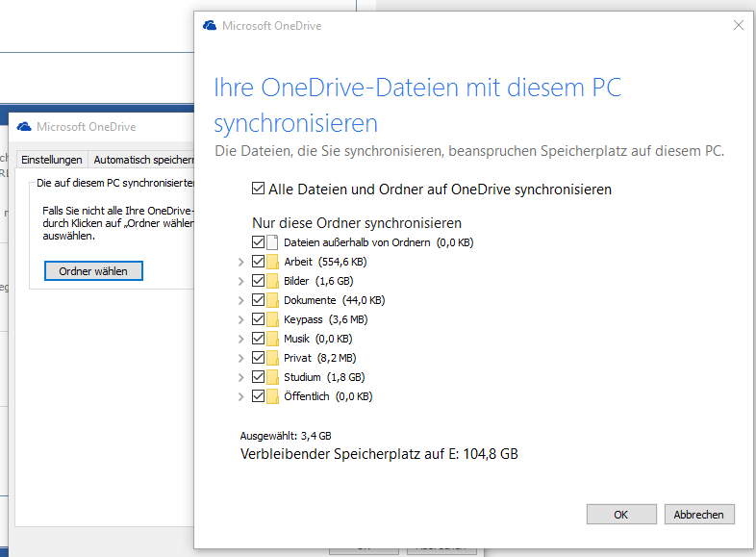This screenshot has height=557, width=756.
Task: Close the OneDrive sync dialog
Action: tap(738, 25)
